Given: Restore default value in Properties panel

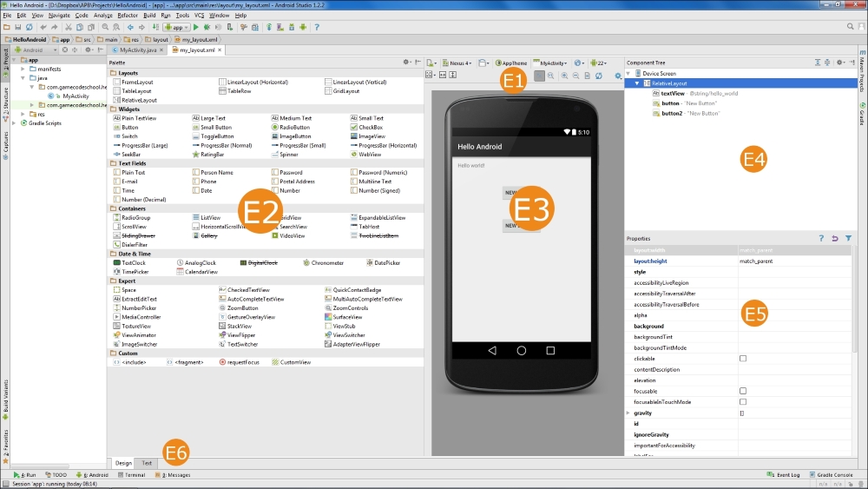Looking at the screenshot, I should pyautogui.click(x=835, y=238).
